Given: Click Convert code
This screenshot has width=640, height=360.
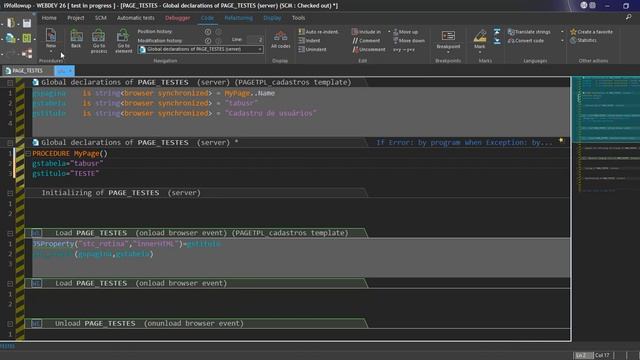Looking at the screenshot, I should [x=526, y=40].
